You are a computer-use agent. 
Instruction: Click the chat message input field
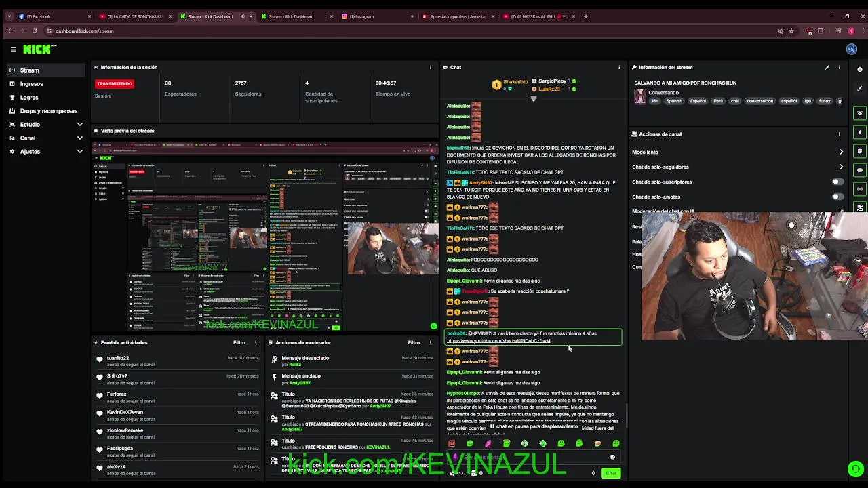[x=533, y=457]
